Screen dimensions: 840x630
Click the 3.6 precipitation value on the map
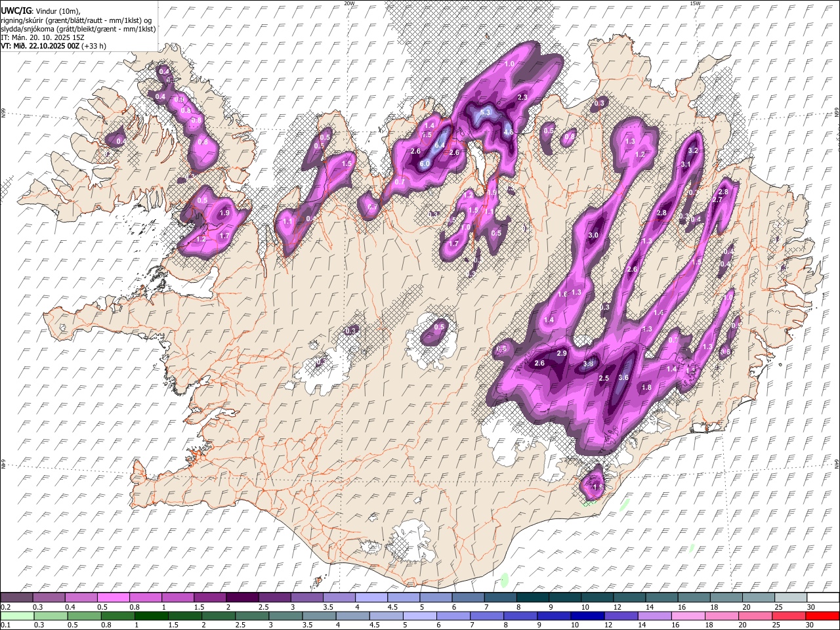click(x=624, y=377)
